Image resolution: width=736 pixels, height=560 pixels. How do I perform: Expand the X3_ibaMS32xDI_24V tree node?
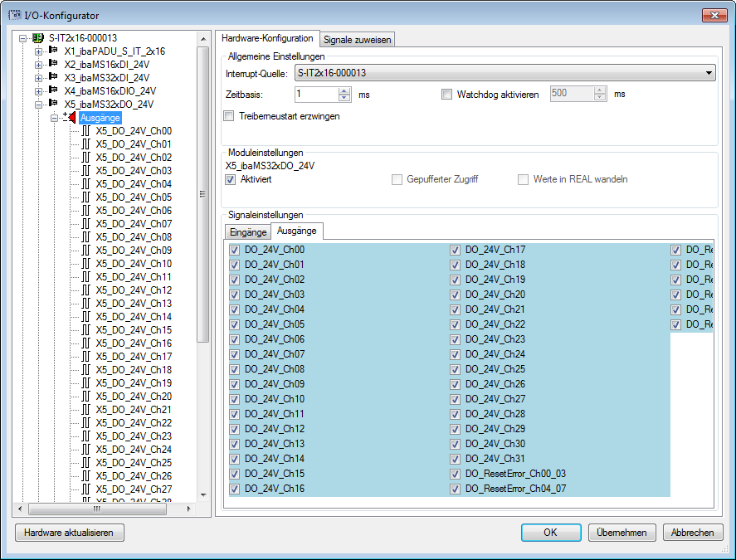click(38, 78)
